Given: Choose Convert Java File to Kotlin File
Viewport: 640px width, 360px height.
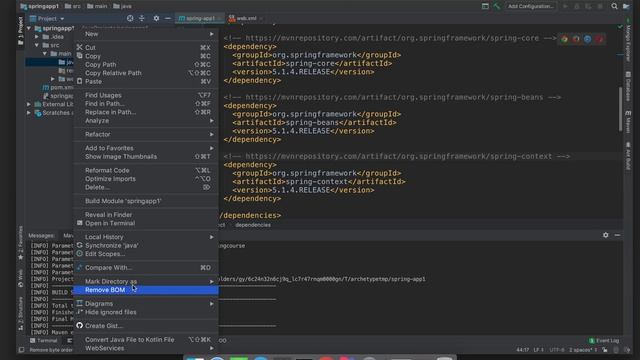Looking at the screenshot, I should coord(146,340).
